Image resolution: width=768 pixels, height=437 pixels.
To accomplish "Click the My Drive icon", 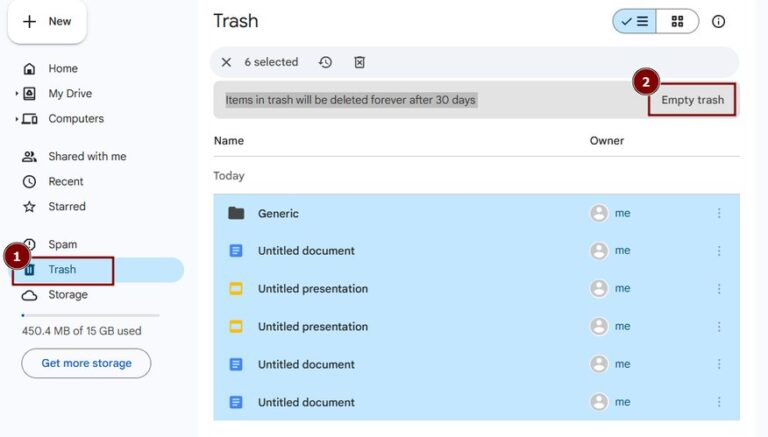I will (x=29, y=94).
